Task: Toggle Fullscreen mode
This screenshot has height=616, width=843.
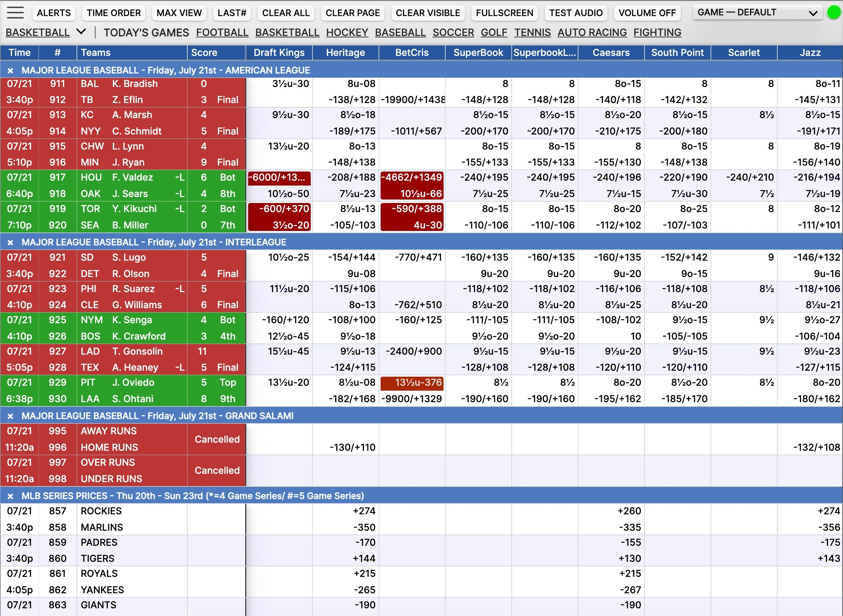Action: [504, 13]
